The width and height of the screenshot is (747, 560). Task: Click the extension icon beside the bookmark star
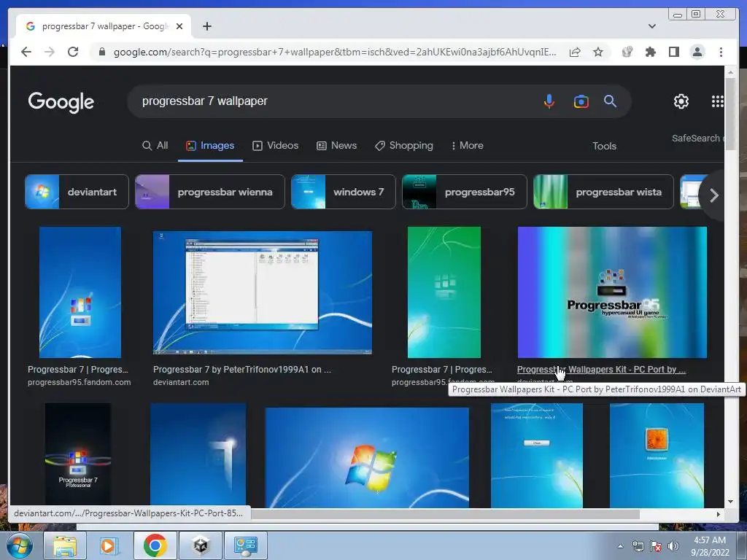click(x=627, y=52)
